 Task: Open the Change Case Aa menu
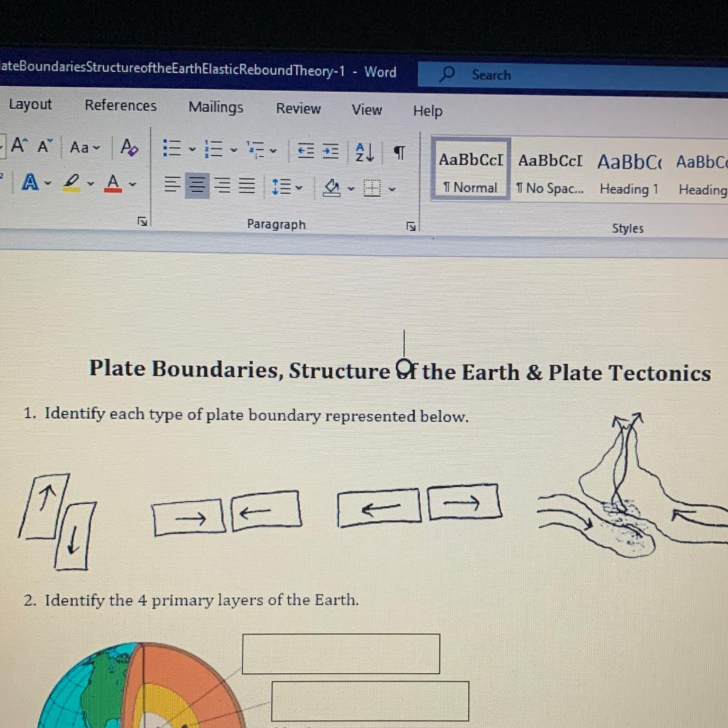click(x=84, y=147)
